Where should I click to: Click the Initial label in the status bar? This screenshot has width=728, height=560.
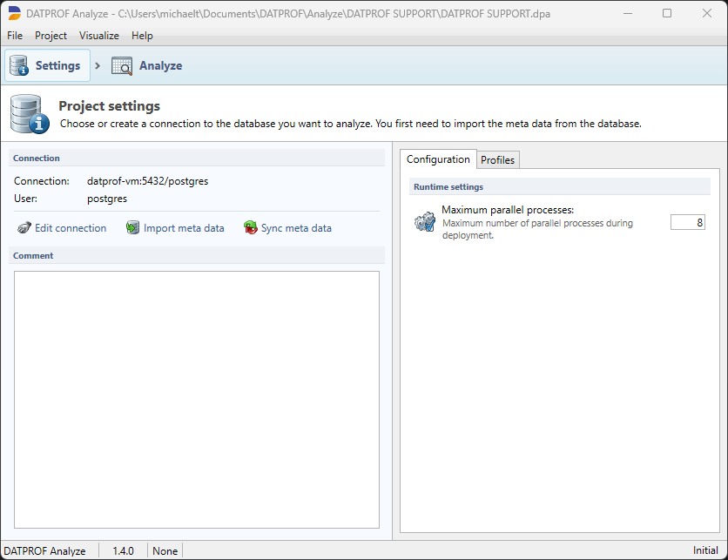point(704,550)
